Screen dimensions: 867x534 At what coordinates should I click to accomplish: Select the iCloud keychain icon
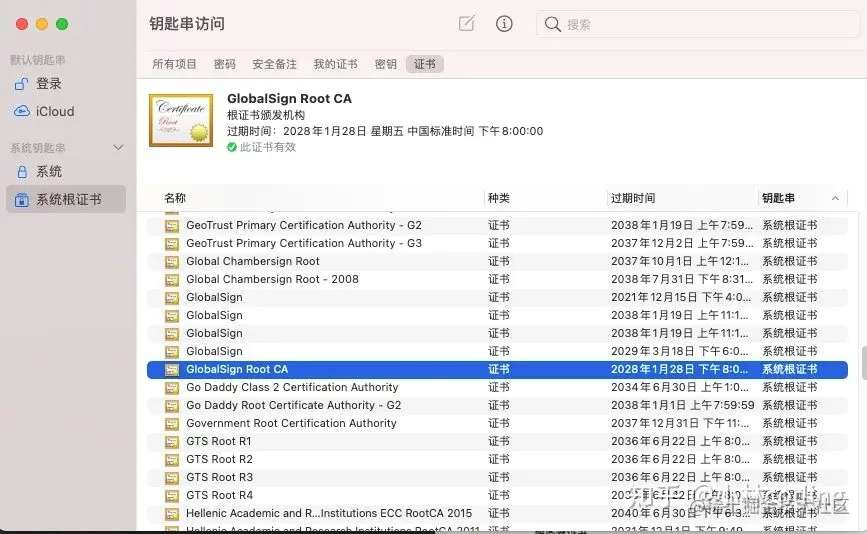coord(22,111)
